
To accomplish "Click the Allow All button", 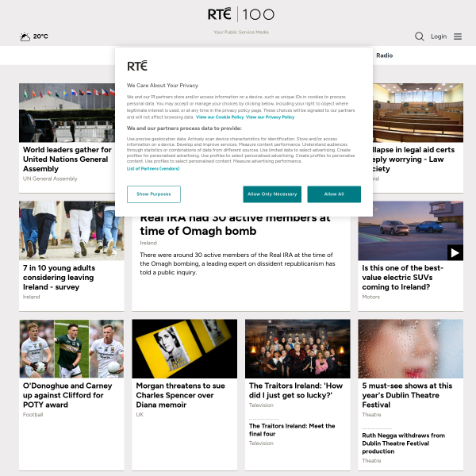I will click(334, 194).
